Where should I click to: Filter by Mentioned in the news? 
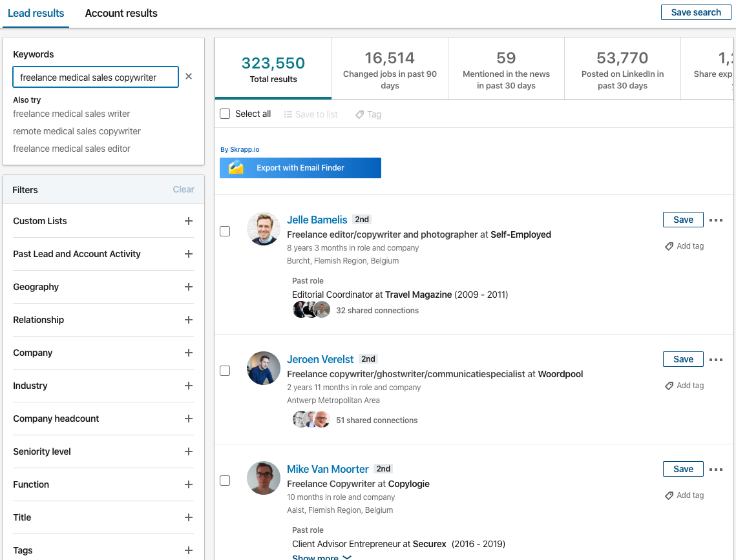coord(506,68)
